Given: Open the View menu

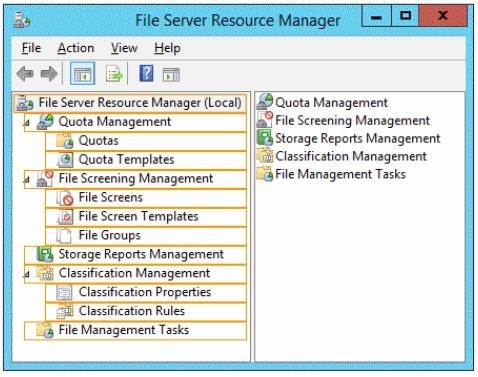Looking at the screenshot, I should [x=124, y=48].
